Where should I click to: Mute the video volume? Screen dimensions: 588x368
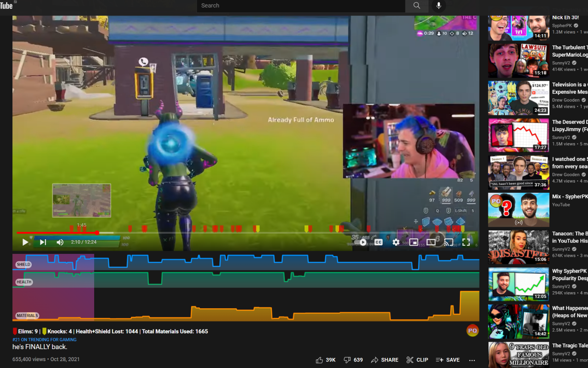pos(60,242)
